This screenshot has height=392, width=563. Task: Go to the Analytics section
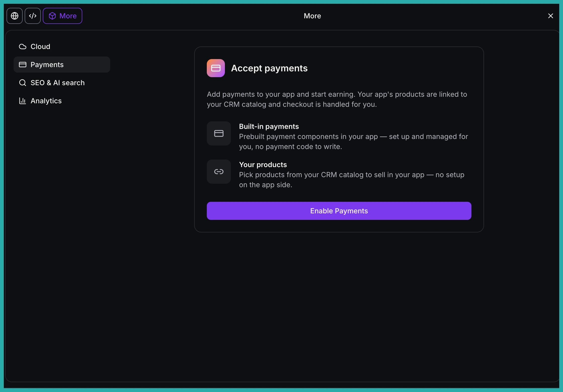pos(62,101)
